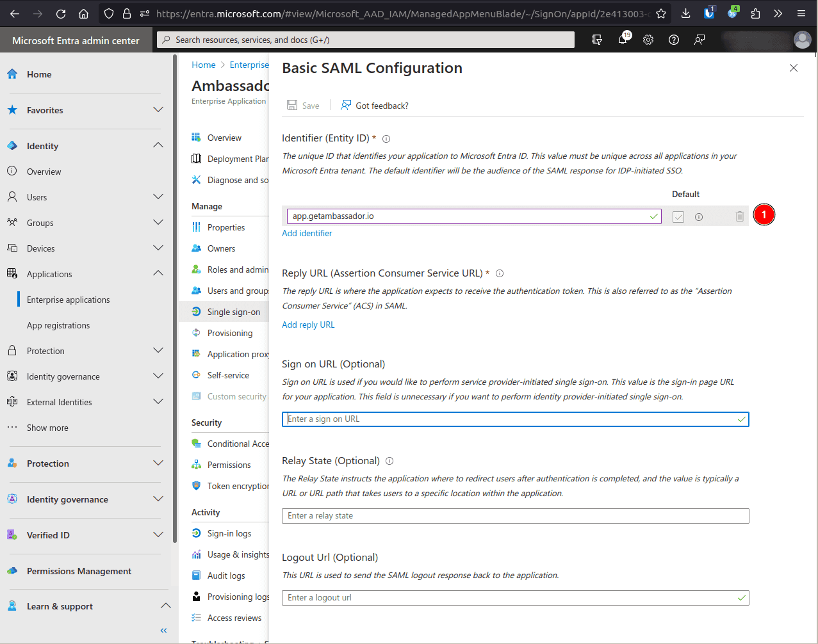
Task: Expand the External Identities submenu
Action: pyautogui.click(x=158, y=402)
